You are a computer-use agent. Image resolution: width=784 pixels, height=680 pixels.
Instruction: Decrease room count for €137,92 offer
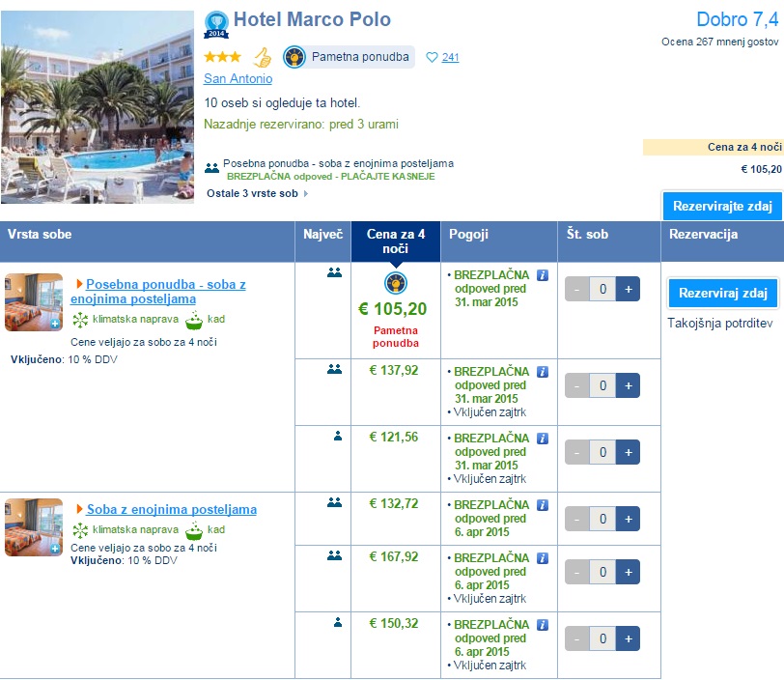(576, 385)
